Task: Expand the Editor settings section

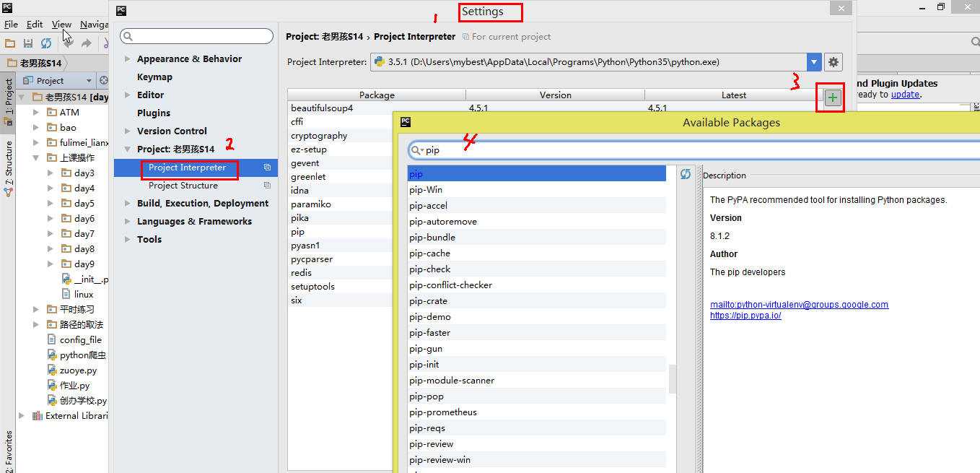Action: [x=128, y=95]
